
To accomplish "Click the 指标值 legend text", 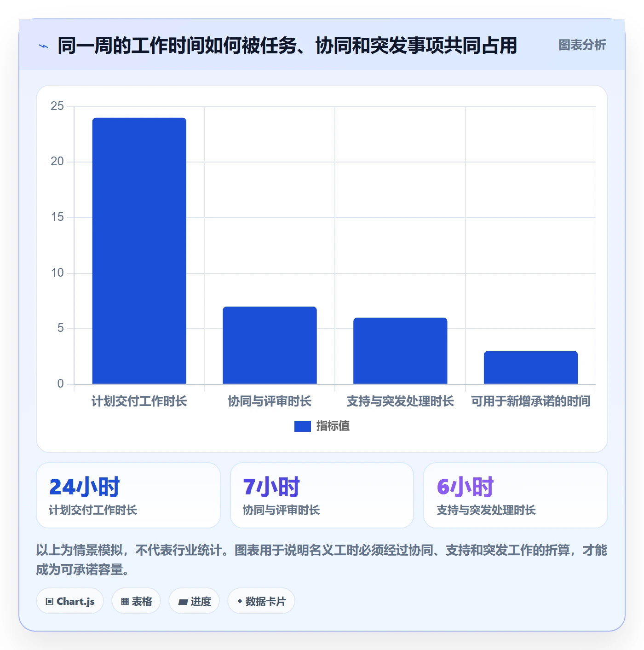I will [333, 426].
